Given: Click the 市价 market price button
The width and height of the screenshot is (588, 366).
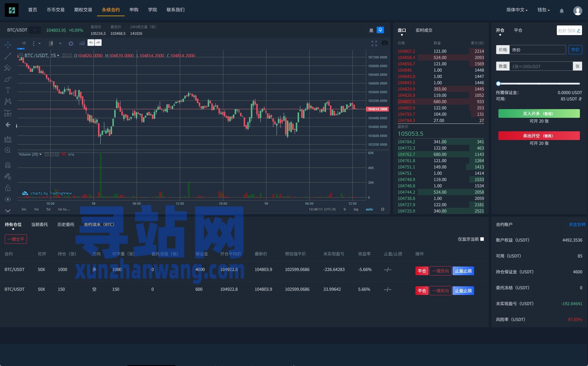Looking at the screenshot, I should pos(575,50).
